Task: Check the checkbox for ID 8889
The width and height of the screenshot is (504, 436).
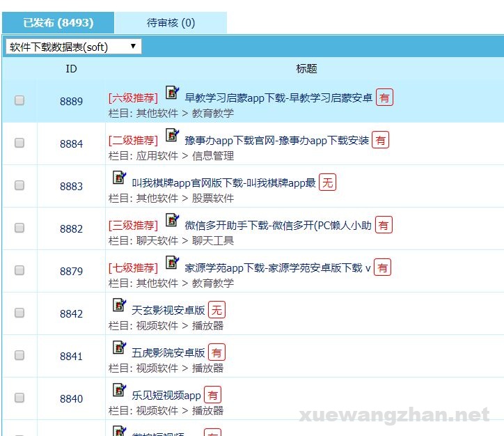Action: 19,100
